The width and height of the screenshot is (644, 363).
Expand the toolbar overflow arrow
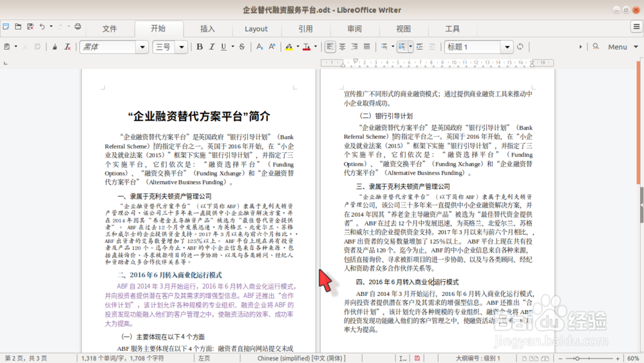tap(580, 47)
